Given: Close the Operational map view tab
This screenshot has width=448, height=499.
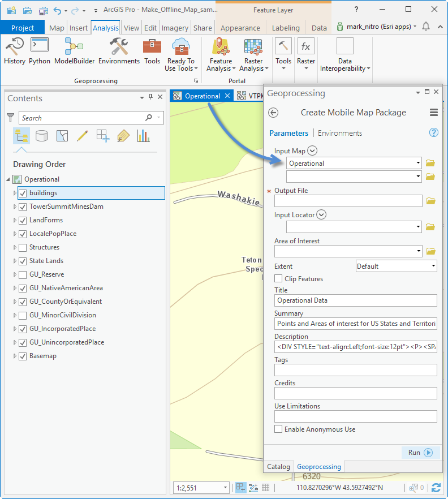Looking at the screenshot, I should [x=227, y=96].
